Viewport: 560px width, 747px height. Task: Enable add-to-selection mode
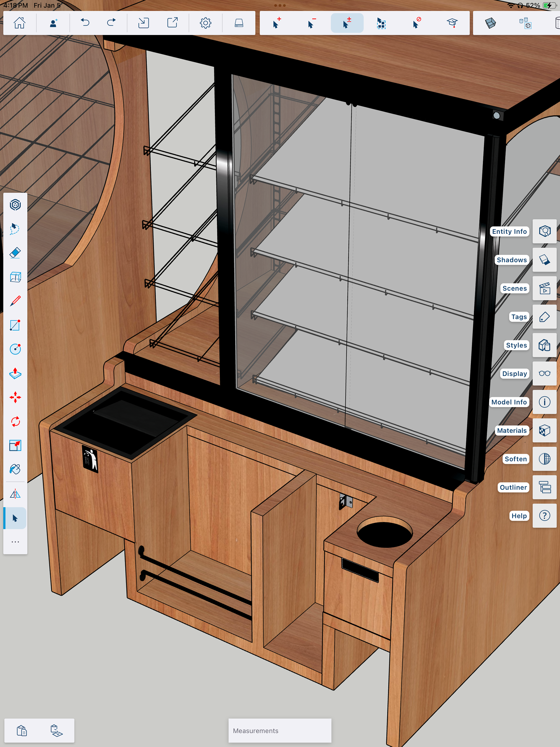click(x=276, y=23)
